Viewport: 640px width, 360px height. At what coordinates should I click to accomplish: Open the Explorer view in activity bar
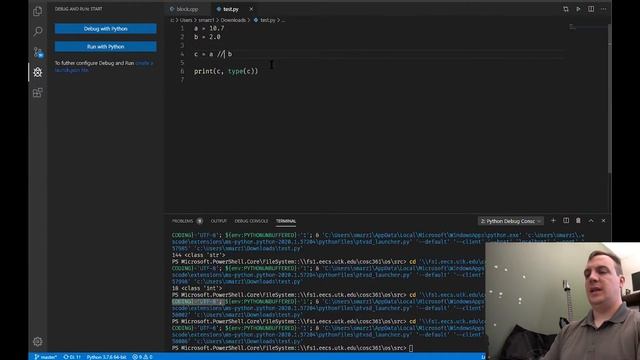tap(38, 11)
